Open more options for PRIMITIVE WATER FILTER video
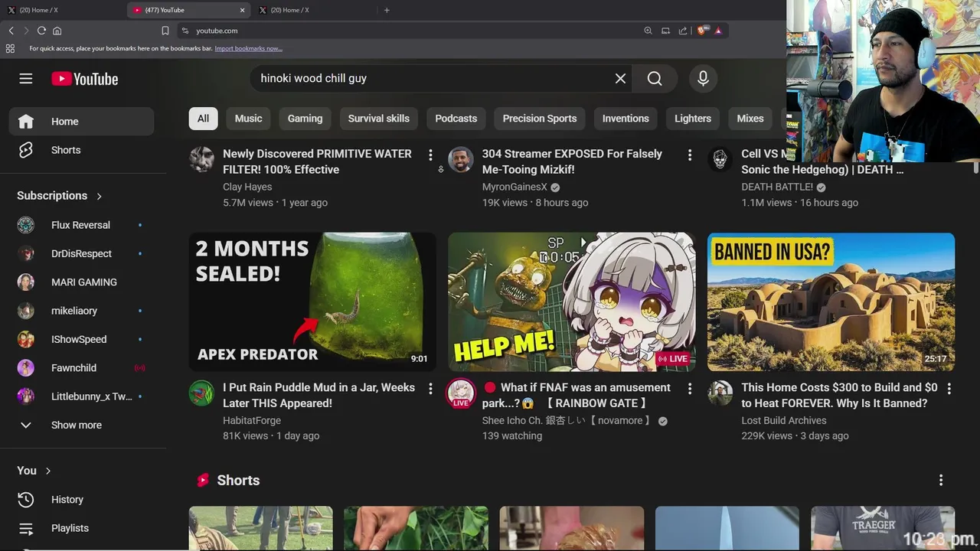 pyautogui.click(x=430, y=155)
